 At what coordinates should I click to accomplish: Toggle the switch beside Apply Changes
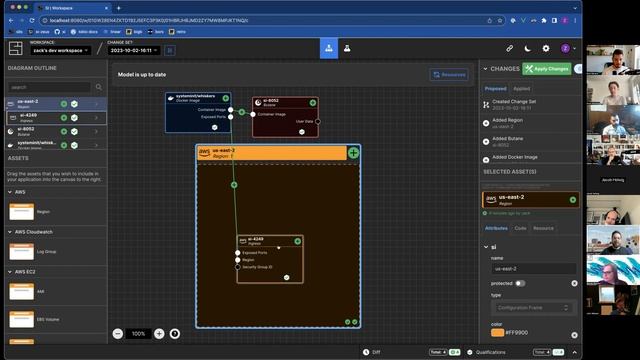pyautogui.click(x=578, y=69)
